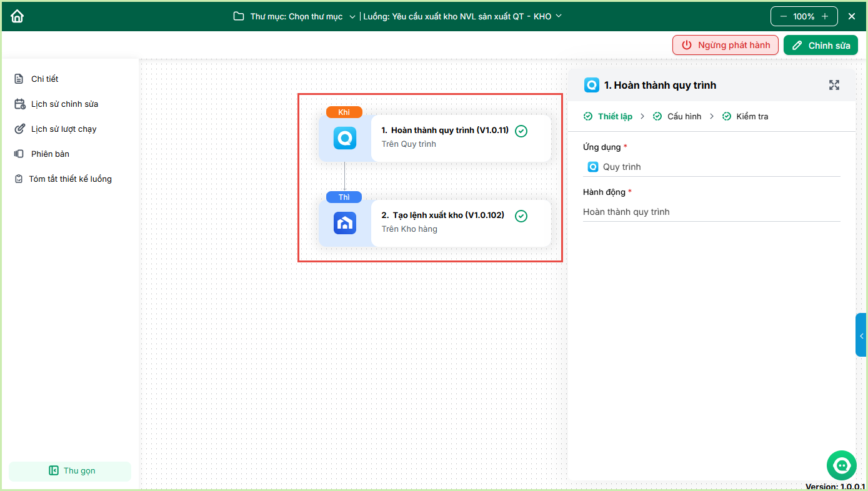Click the expand panel fullscreen icon
The image size is (868, 491).
(x=834, y=85)
